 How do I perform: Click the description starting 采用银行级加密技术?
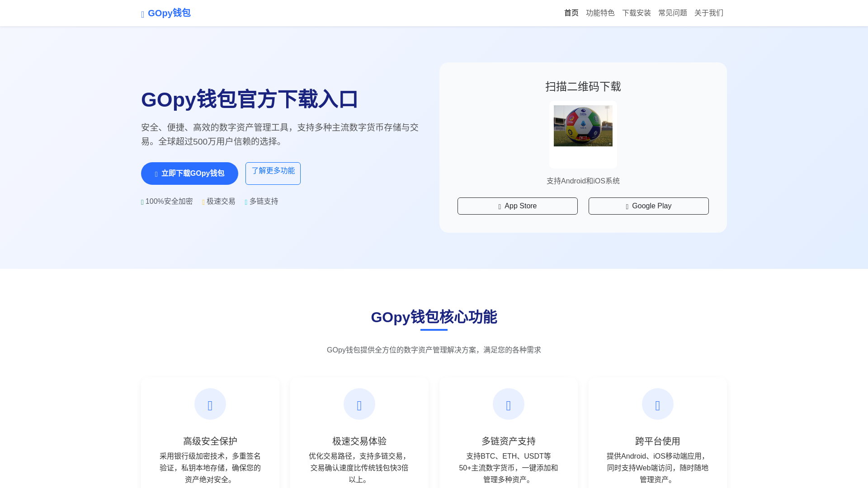(x=210, y=468)
